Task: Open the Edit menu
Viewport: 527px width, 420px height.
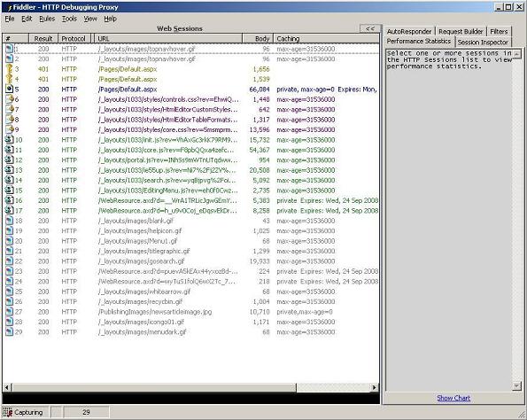Action: point(27,19)
